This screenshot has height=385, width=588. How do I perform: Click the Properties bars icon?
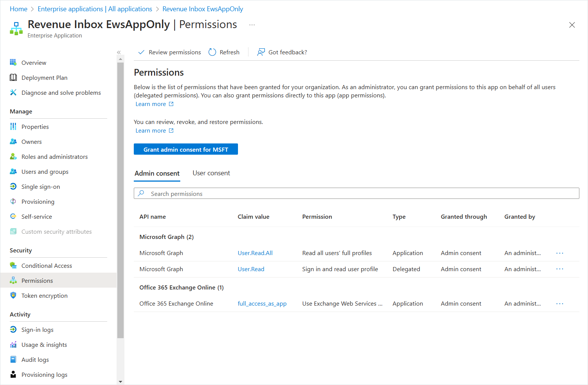[x=13, y=126]
